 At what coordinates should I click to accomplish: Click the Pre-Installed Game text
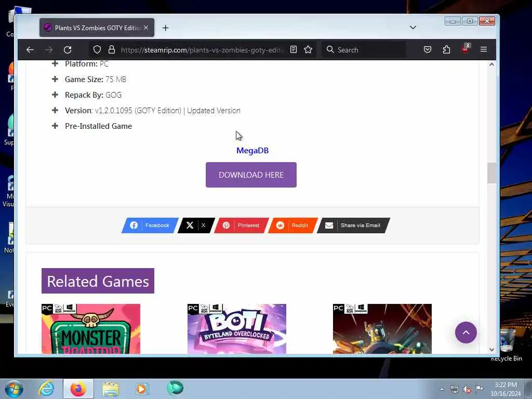98,126
